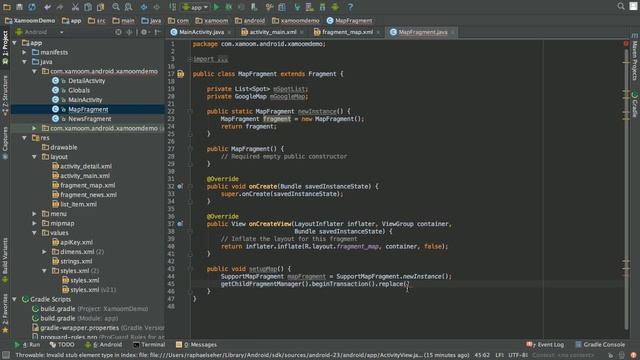Open the app run configuration dropdown
640x360 pixels.
pyautogui.click(x=196, y=7)
